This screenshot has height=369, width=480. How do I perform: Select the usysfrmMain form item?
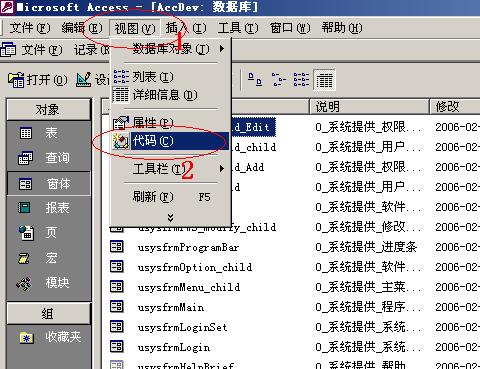pos(171,307)
